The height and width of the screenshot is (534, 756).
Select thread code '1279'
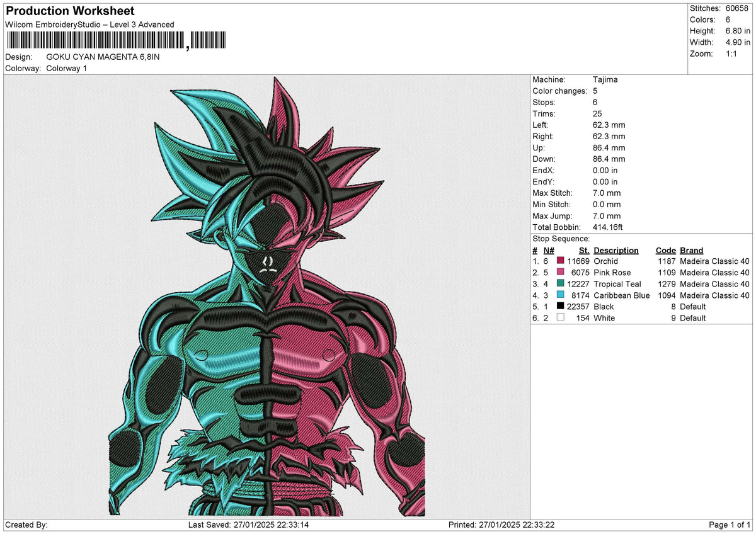(x=667, y=283)
